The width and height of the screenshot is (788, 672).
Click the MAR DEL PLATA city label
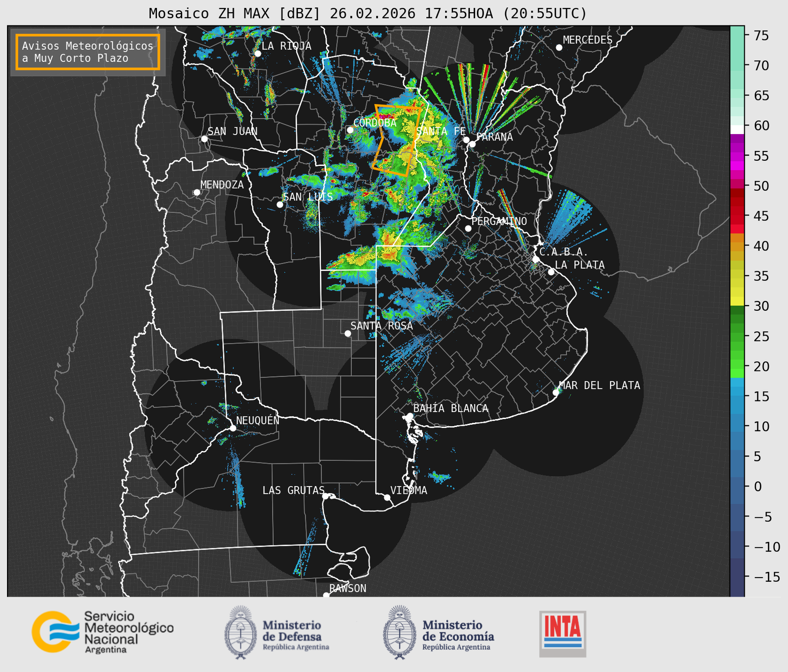(x=599, y=386)
